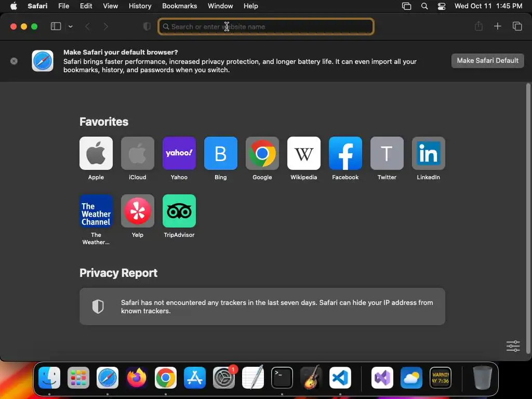Image resolution: width=532 pixels, height=399 pixels.
Task: Open the File menu
Action: [63, 6]
